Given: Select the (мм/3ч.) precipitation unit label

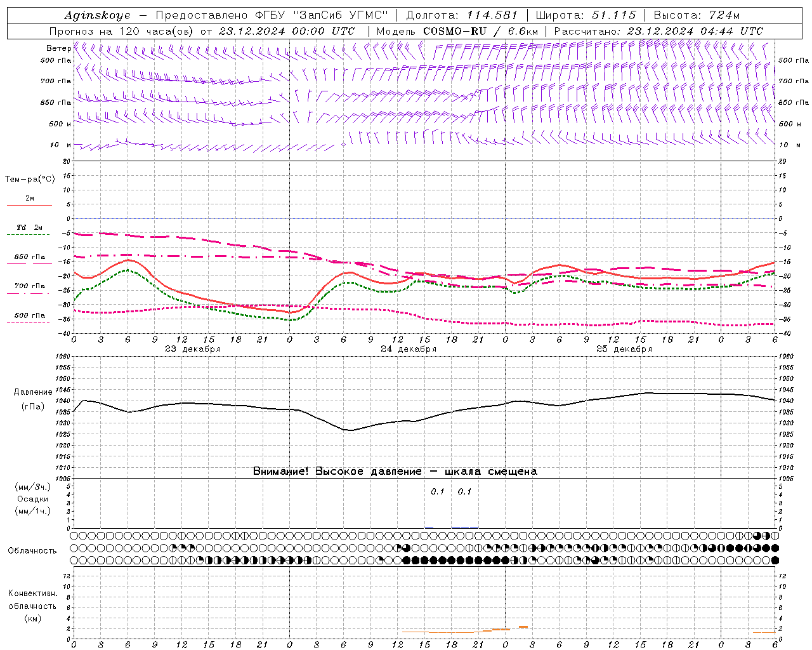Looking at the screenshot, I should [x=33, y=487].
